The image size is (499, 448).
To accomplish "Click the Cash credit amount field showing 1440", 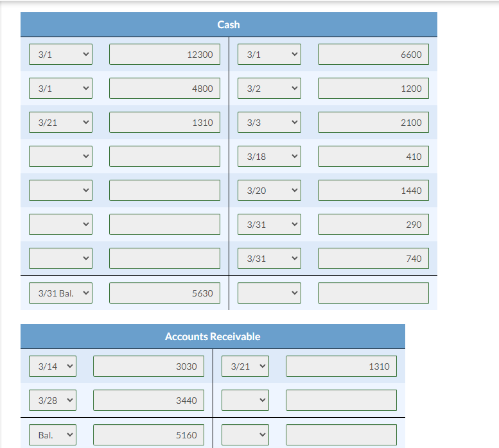I will click(x=373, y=191).
